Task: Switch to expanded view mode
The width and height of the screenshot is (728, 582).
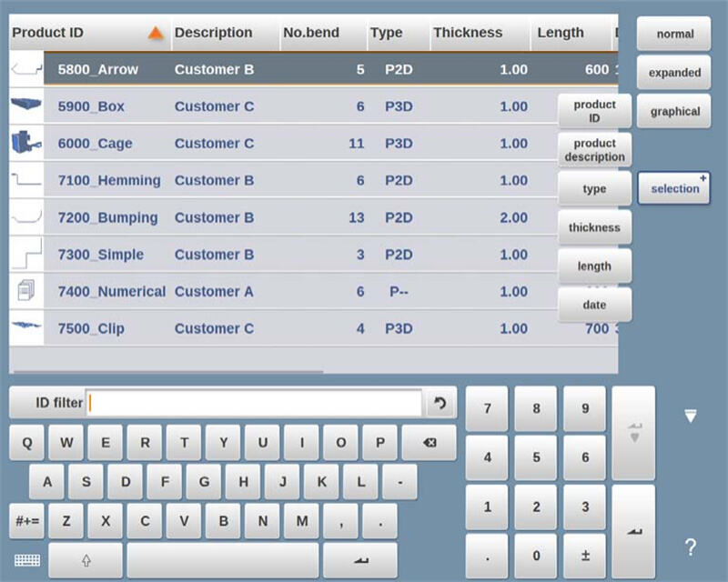Action: 673,73
